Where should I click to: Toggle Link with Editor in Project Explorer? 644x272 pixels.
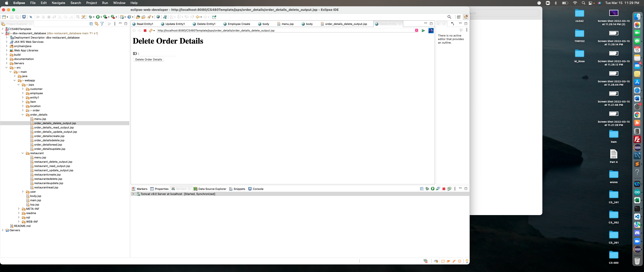coord(97,24)
